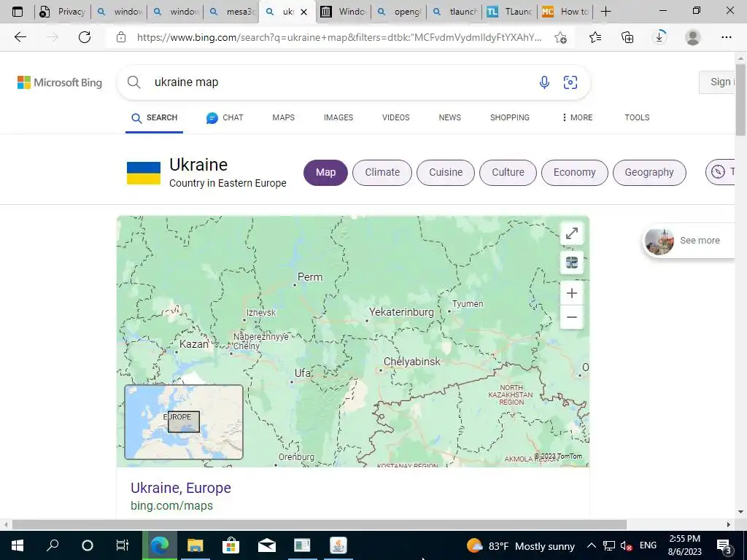Open the Ukraine, Europe link
Image resolution: width=747 pixels, height=560 pixels.
pos(181,488)
